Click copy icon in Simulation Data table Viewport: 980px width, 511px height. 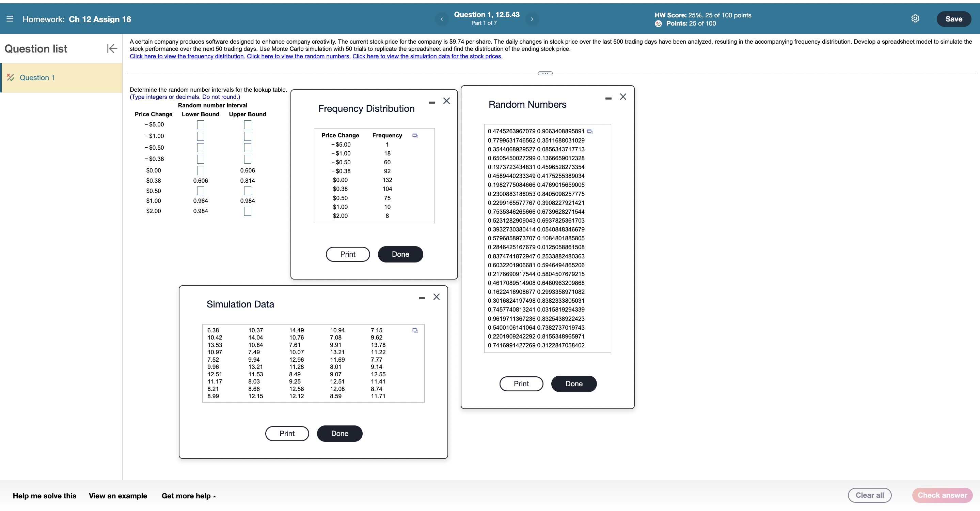point(415,330)
